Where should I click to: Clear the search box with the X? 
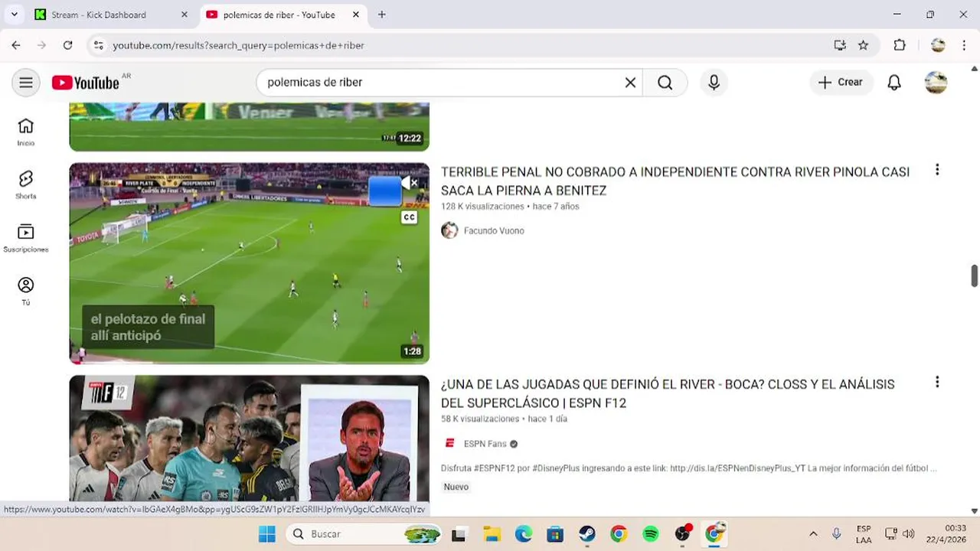(x=630, y=83)
